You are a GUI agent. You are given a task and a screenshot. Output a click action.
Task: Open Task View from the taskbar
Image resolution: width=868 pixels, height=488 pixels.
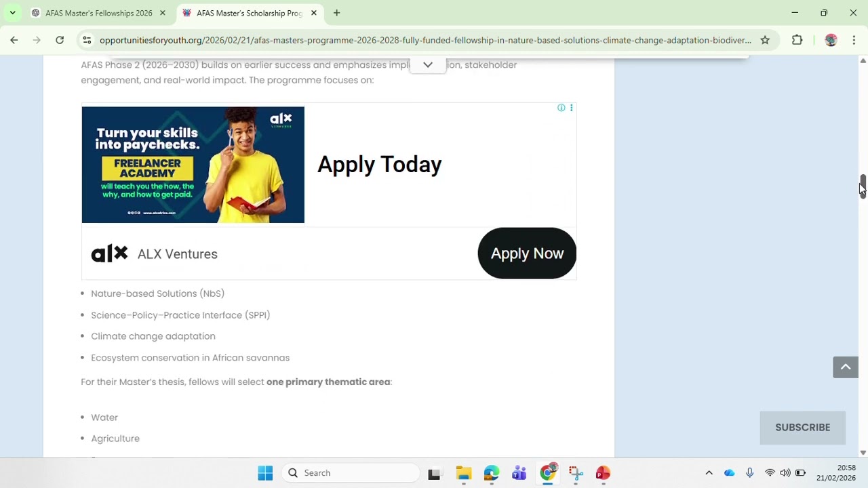[x=434, y=473]
